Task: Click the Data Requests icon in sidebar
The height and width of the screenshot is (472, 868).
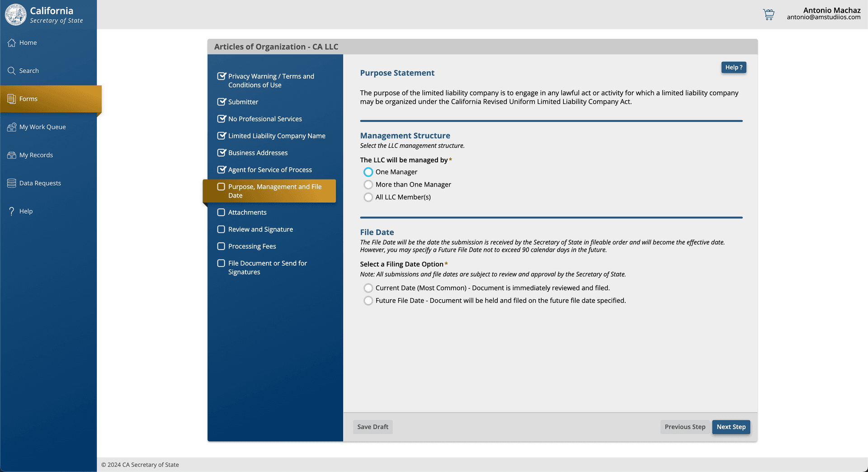Action: pyautogui.click(x=12, y=183)
